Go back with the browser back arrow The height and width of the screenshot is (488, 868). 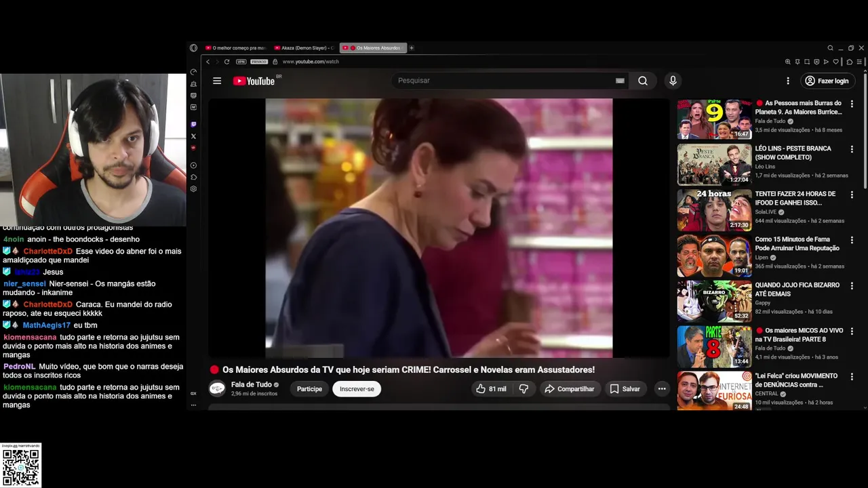pos(208,62)
